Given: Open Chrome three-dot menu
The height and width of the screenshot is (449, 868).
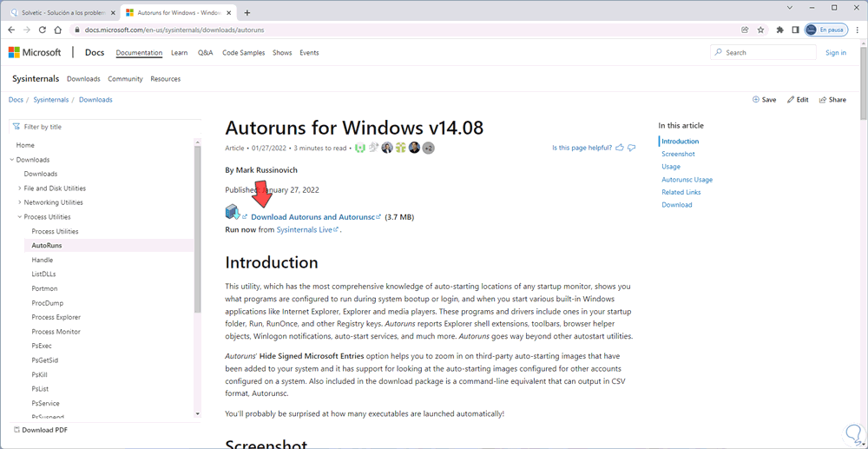Looking at the screenshot, I should [857, 30].
